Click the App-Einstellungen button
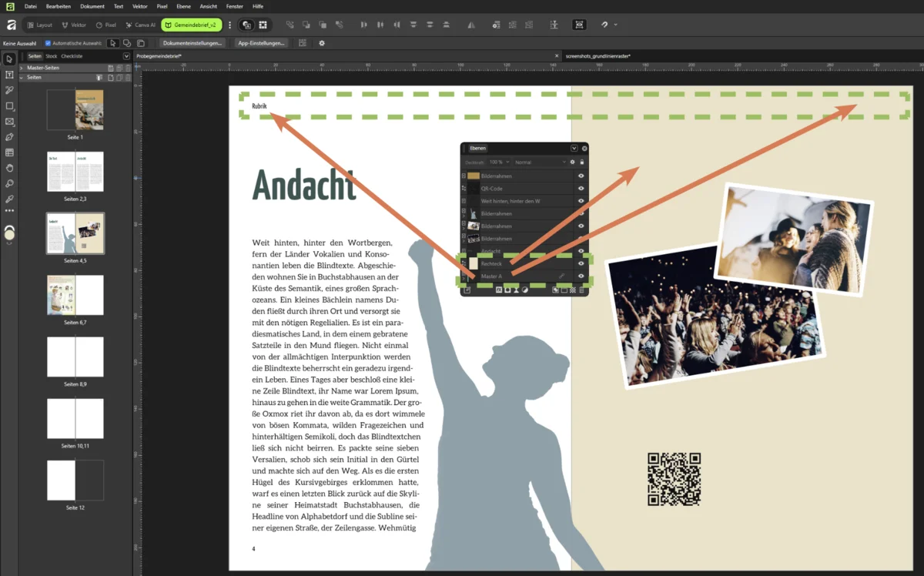Screen dimensions: 924x576 261,43
